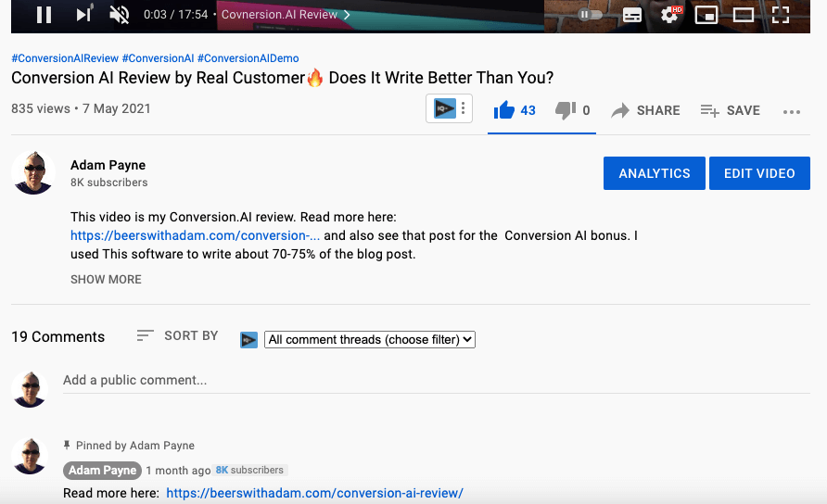Viewport: 827px width, 504px height.
Task: Click the pinned comment author avatar
Action: click(x=30, y=456)
